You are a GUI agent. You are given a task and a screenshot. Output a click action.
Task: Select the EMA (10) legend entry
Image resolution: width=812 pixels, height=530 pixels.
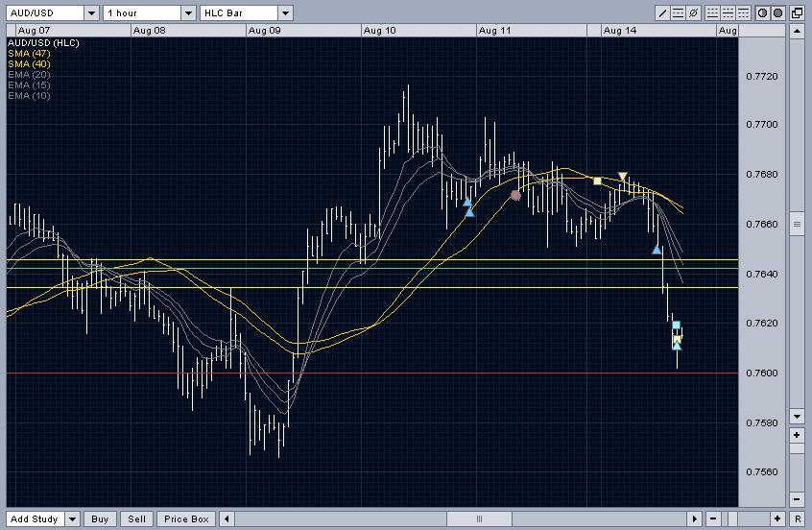[x=29, y=96]
